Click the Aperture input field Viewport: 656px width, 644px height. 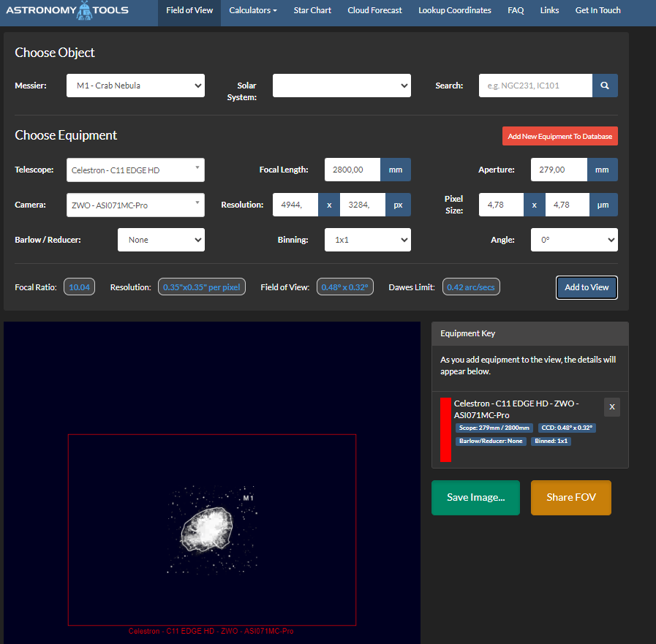559,170
